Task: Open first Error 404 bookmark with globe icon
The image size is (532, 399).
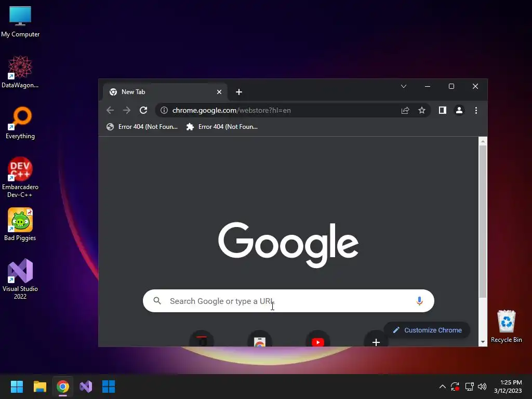Action: (142, 127)
